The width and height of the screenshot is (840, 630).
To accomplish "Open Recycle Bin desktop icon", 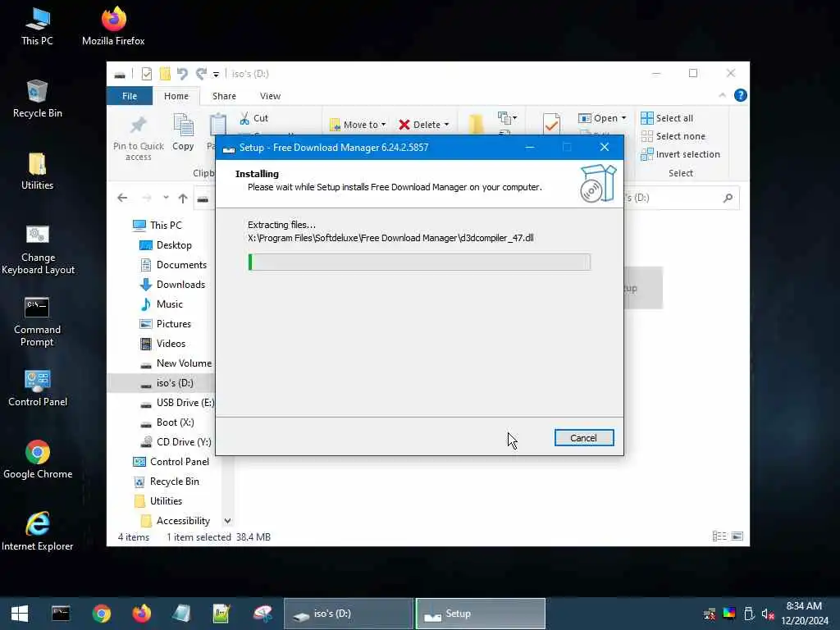I will click(37, 98).
